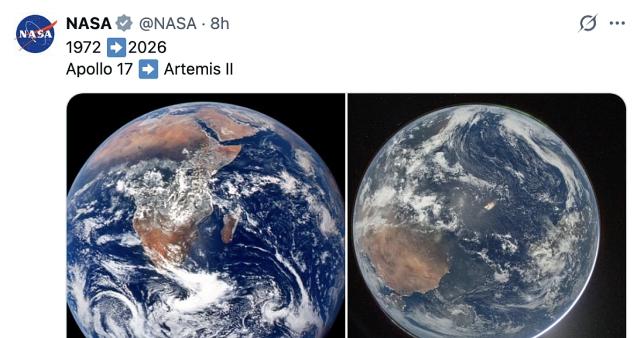Open the Artemis II Earth photo on right
Image resolution: width=644 pixels, height=338 pixels.
point(486,216)
